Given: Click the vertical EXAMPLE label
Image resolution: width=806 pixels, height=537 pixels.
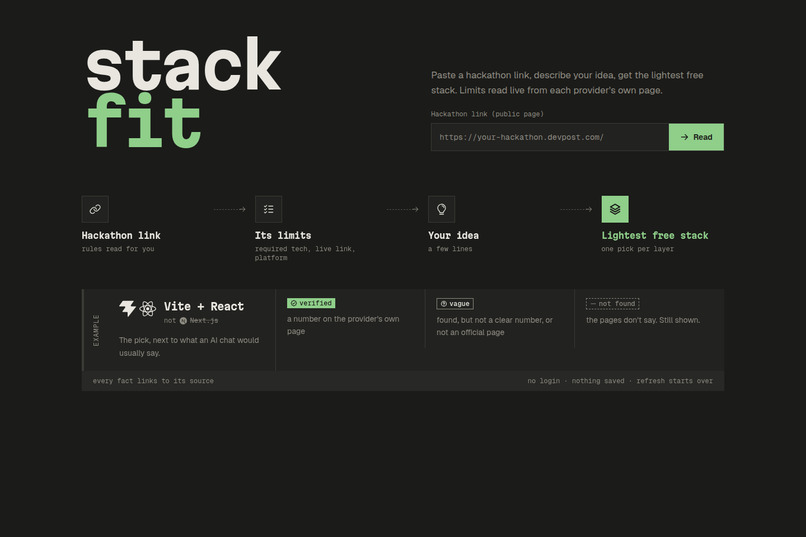Looking at the screenshot, I should (x=96, y=330).
